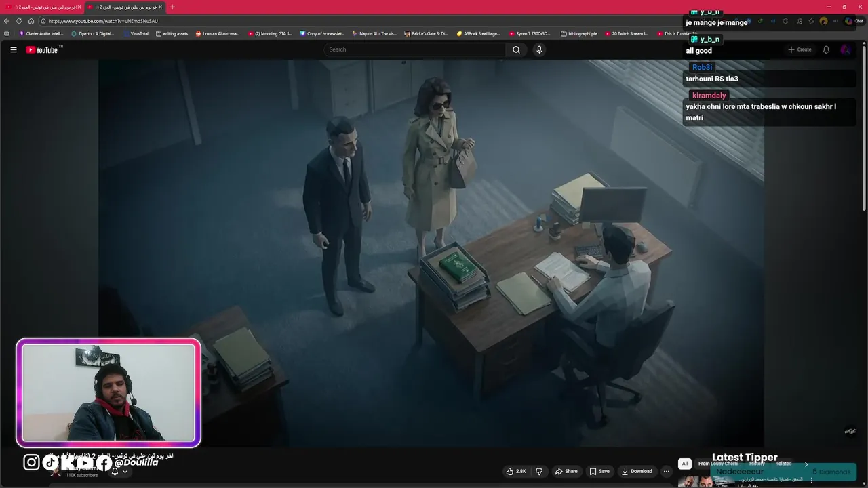Open the YouTube guide hamburger menu
Viewport: 868px width, 488px height.
[x=13, y=49]
